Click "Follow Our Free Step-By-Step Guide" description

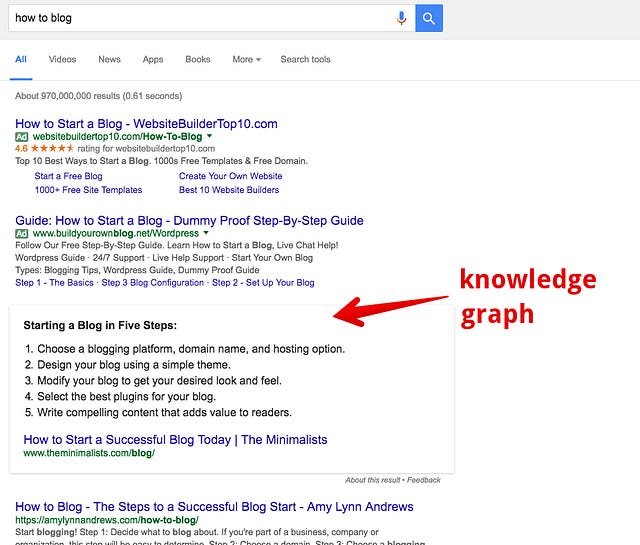pos(177,245)
